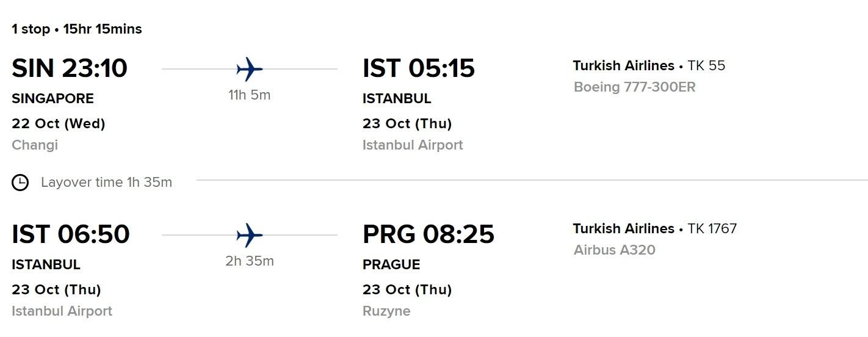
Task: Click the 22 Oct (Wed) departure date
Action: click(x=59, y=124)
